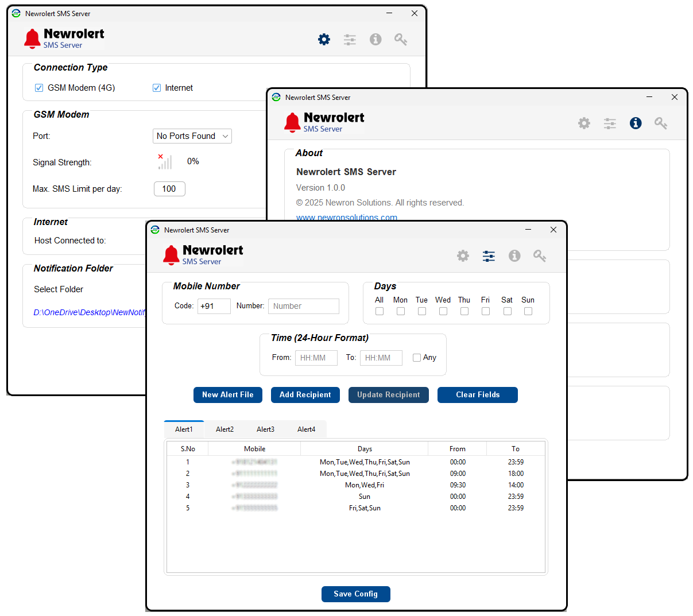Image resolution: width=693 pixels, height=616 pixels.
Task: Open the gear settings icon in the front window
Action: tap(463, 255)
